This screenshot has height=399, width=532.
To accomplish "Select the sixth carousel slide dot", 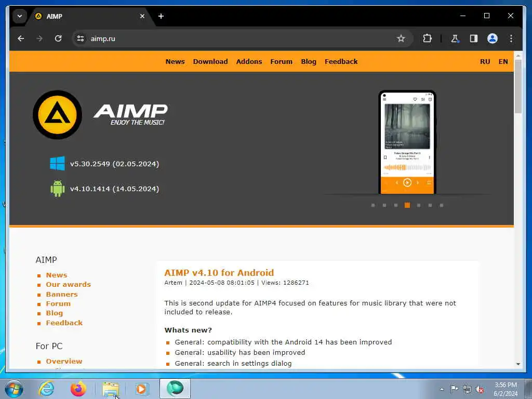I will click(x=430, y=205).
